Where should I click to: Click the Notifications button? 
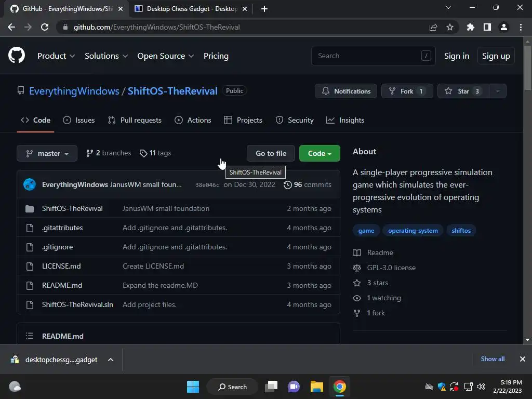(345, 91)
